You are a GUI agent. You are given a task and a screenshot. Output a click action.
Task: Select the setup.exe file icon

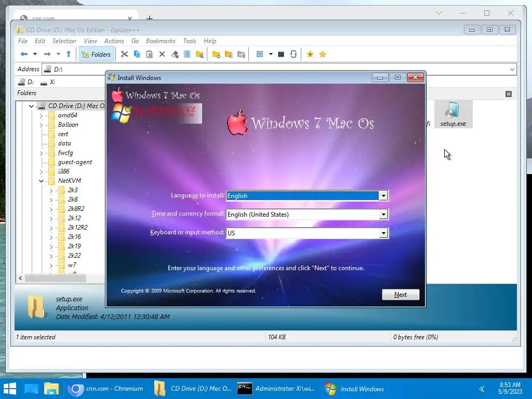(453, 114)
